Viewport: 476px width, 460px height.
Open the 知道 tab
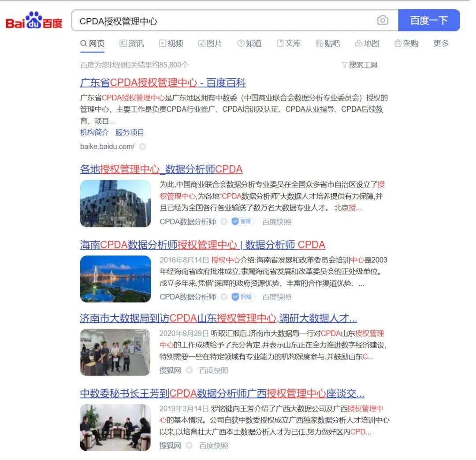point(249,44)
